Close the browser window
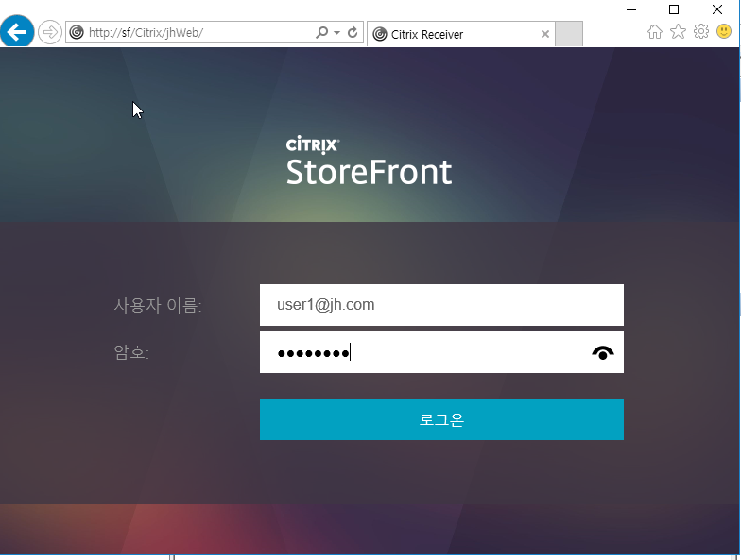The height and width of the screenshot is (560, 741). [x=716, y=9]
